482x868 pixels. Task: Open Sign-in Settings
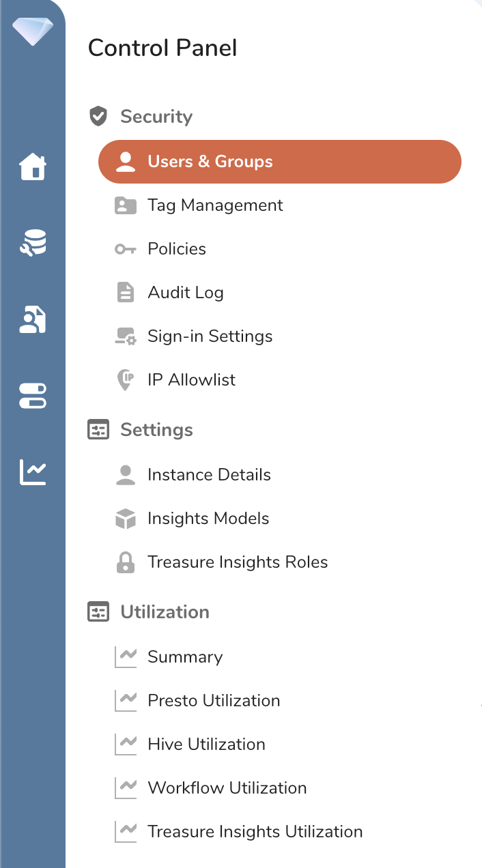pyautogui.click(x=210, y=336)
